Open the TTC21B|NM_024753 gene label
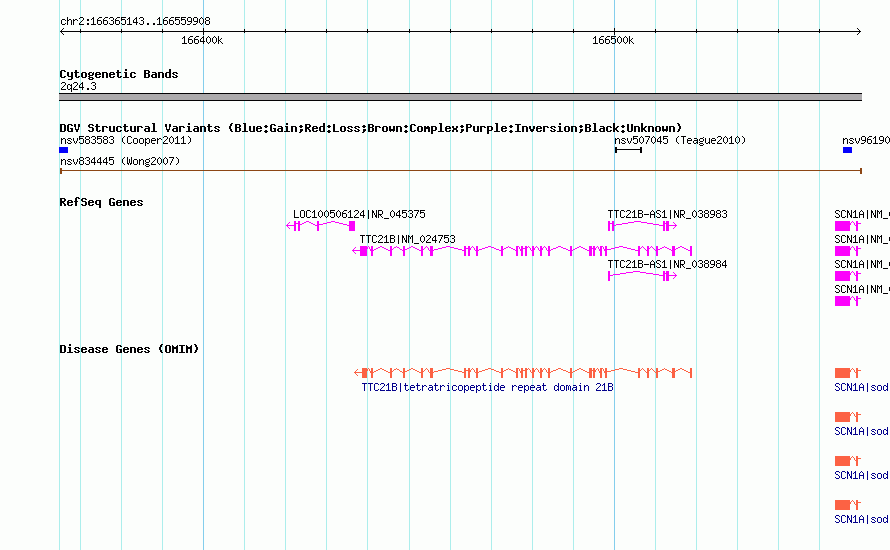The image size is (890, 550). [408, 239]
